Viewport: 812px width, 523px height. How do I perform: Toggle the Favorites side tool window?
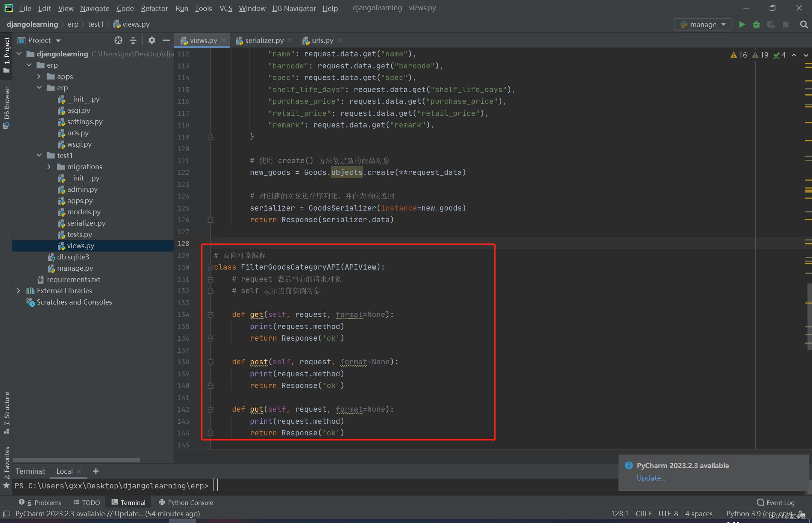click(x=6, y=466)
